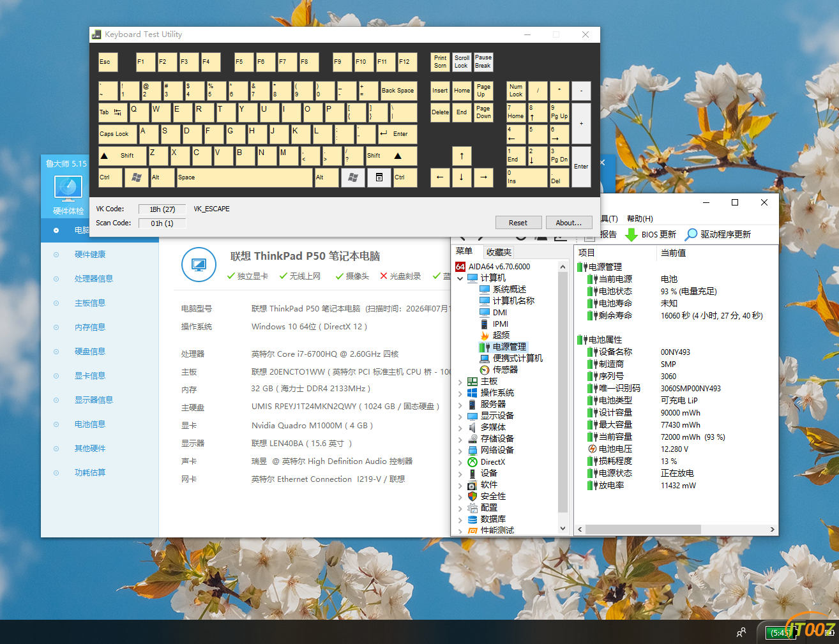Open 硬件健康 in the 鲁大师 sidebar
The width and height of the screenshot is (839, 644).
tap(90, 254)
